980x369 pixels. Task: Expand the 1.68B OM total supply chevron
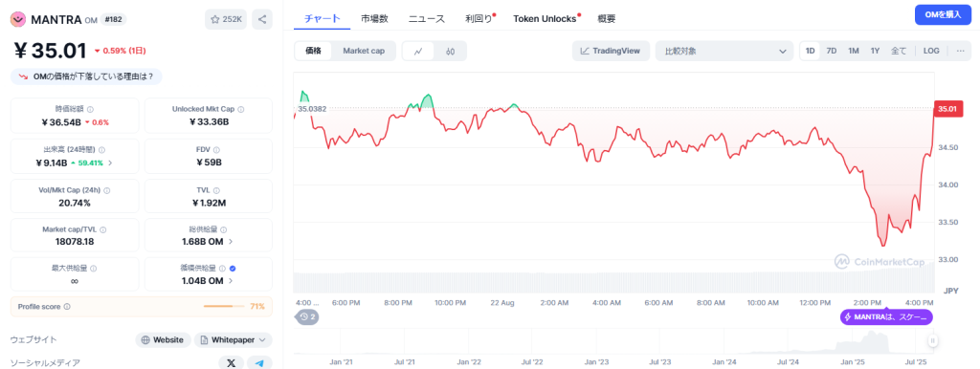(x=231, y=241)
